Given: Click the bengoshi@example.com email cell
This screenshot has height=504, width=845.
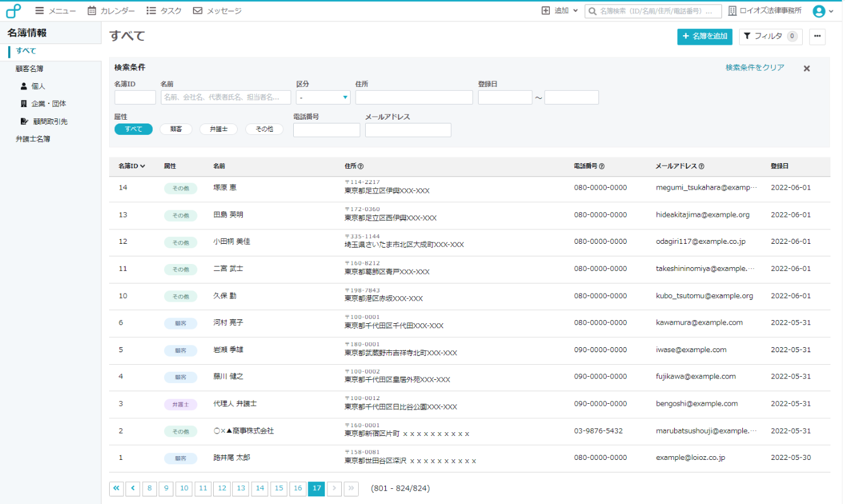Looking at the screenshot, I should coord(697,404).
